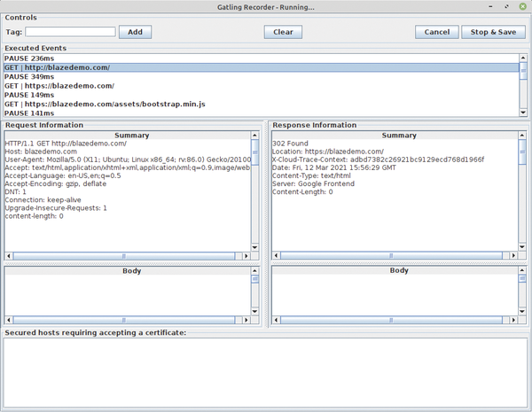Click the Host: blazedemo.com request line
The height and width of the screenshot is (412, 532).
tap(41, 152)
